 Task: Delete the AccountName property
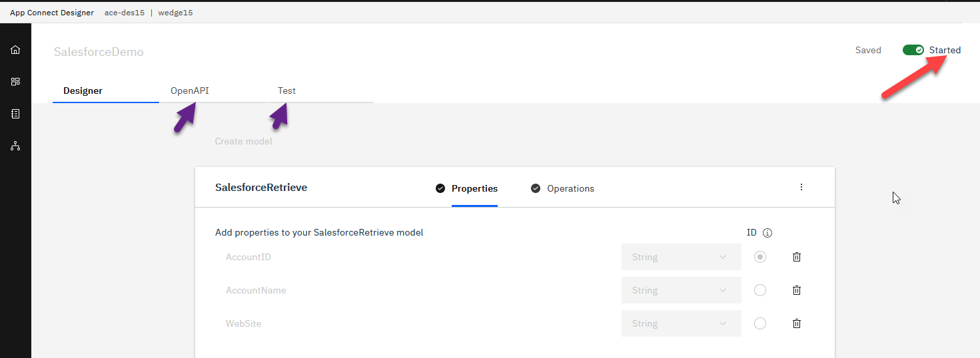click(x=797, y=290)
